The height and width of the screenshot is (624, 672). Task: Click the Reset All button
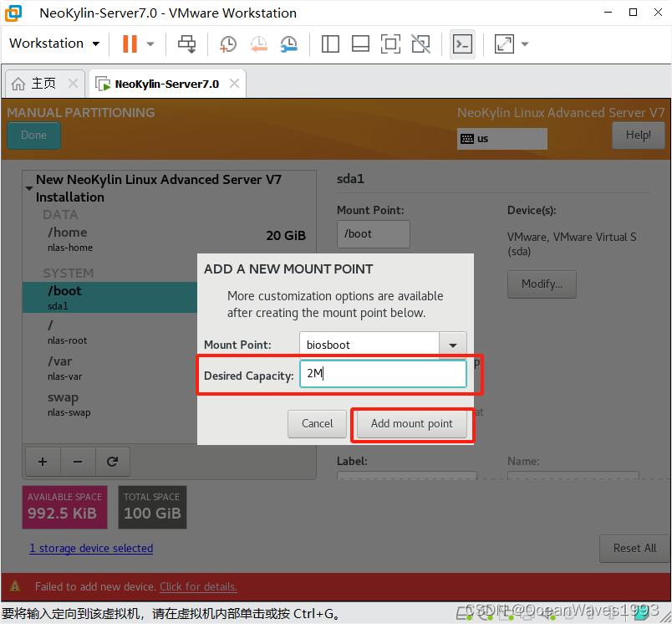coord(634,548)
